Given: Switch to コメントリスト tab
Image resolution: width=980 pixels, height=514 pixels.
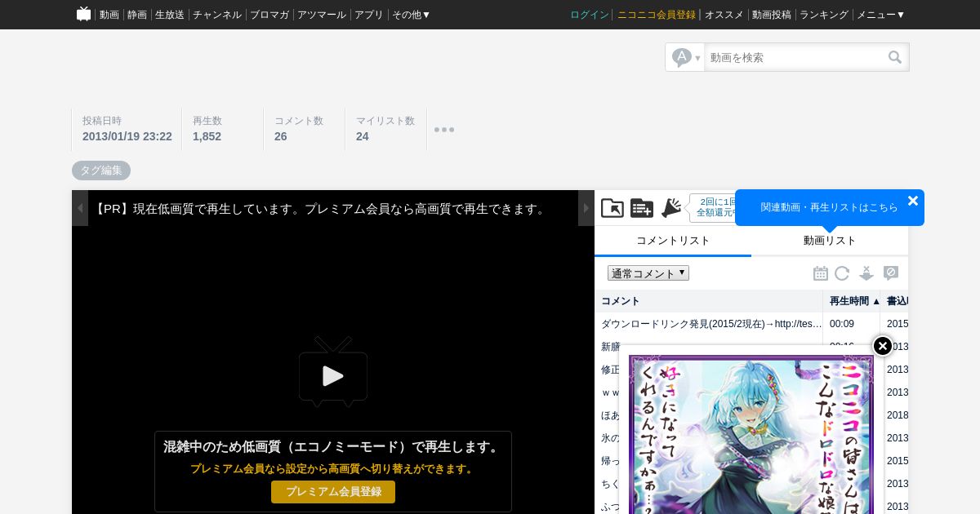Looking at the screenshot, I should coord(673,241).
